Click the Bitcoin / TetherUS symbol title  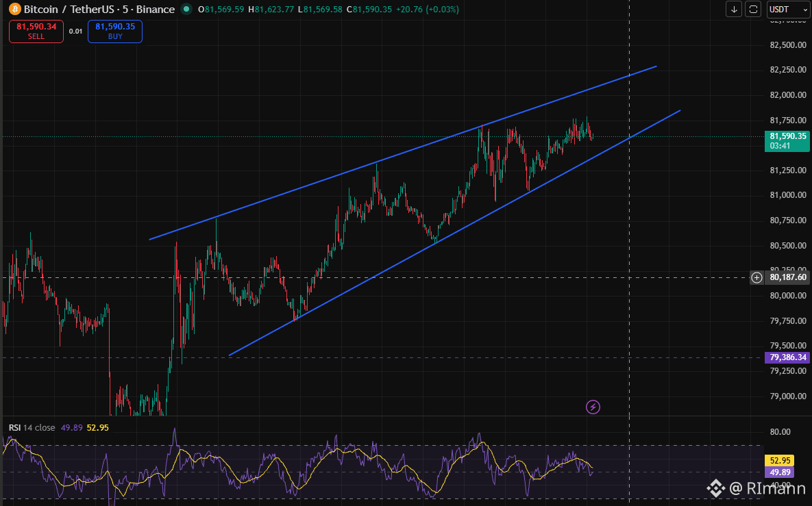[x=99, y=10]
